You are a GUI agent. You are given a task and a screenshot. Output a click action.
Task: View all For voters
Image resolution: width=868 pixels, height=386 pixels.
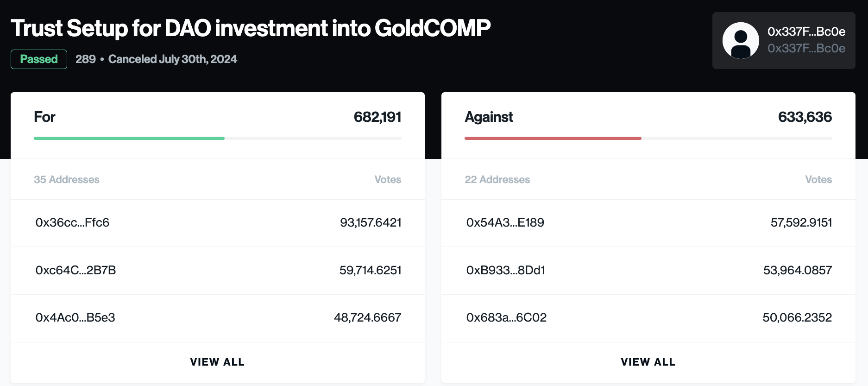217,362
